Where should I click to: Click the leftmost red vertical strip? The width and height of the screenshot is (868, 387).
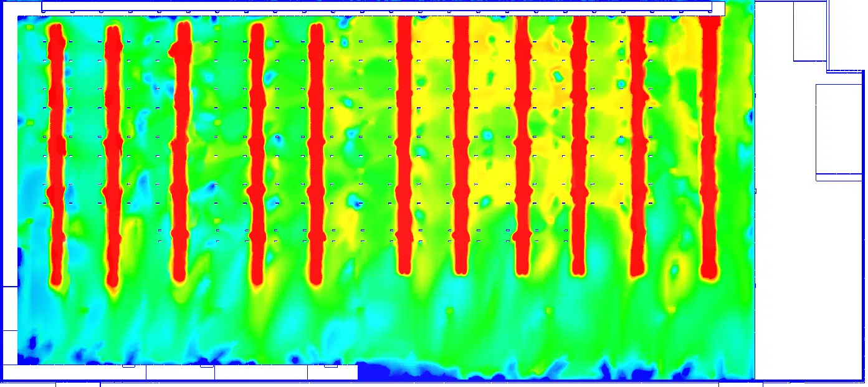(57, 155)
